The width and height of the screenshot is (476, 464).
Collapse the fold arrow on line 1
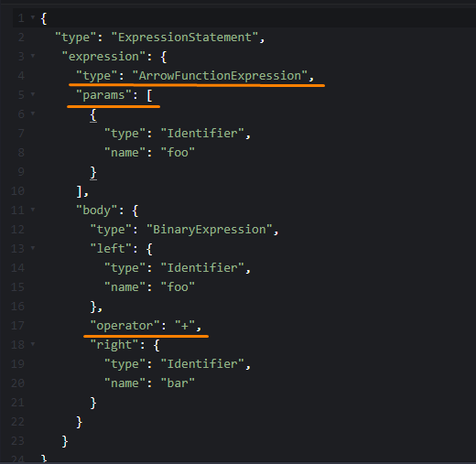click(33, 17)
